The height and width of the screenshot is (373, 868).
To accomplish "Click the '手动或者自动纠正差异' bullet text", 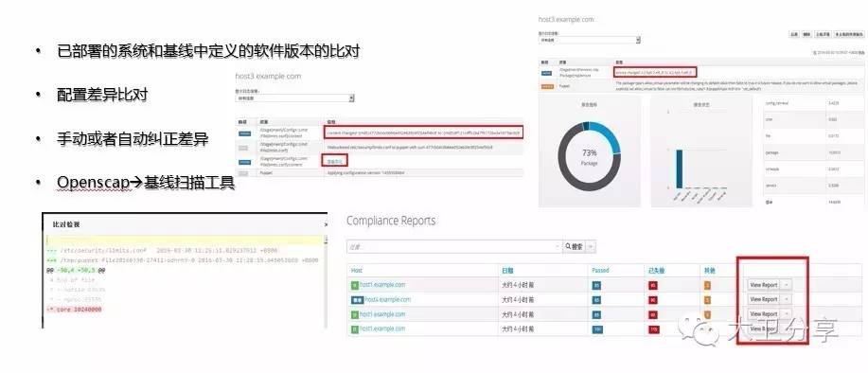I will coord(133,138).
